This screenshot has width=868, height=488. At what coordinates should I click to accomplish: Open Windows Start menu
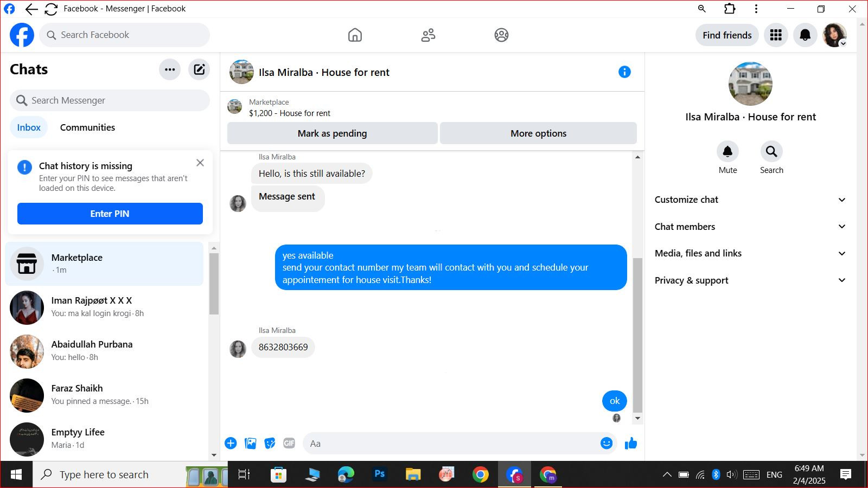click(x=16, y=474)
